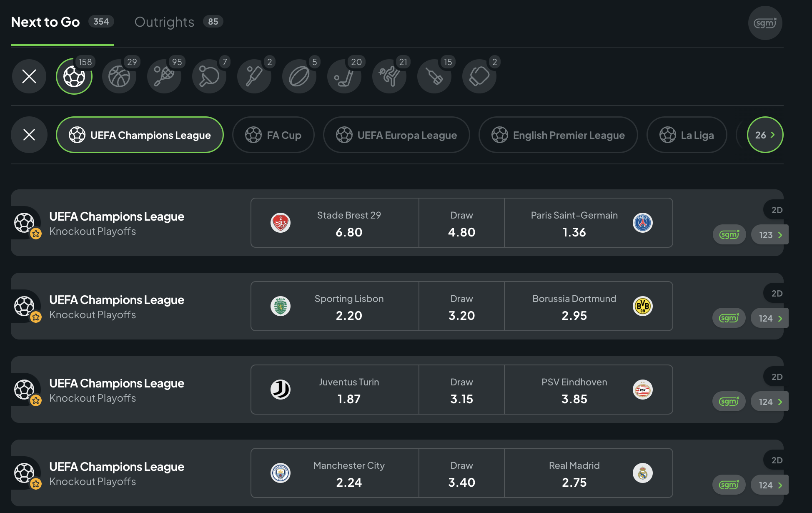The height and width of the screenshot is (513, 812).
Task: Bet on Manchester City at 2.24
Action: (x=335, y=473)
